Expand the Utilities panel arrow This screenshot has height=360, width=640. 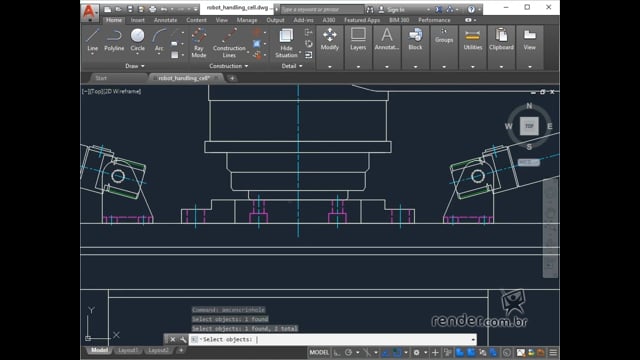[x=473, y=67]
